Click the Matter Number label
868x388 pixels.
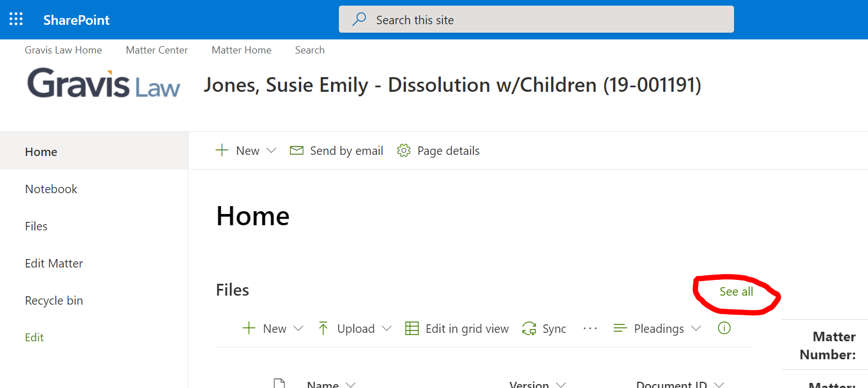tap(827, 346)
